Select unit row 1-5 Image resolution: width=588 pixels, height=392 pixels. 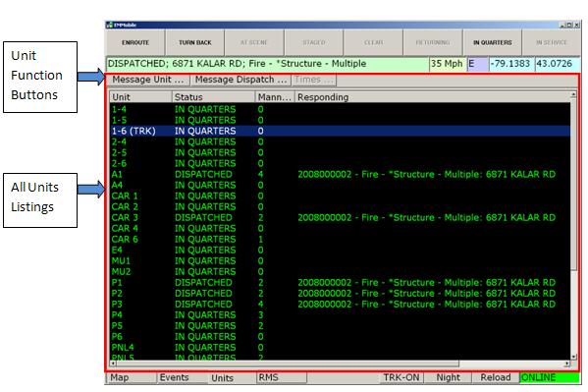click(340, 120)
